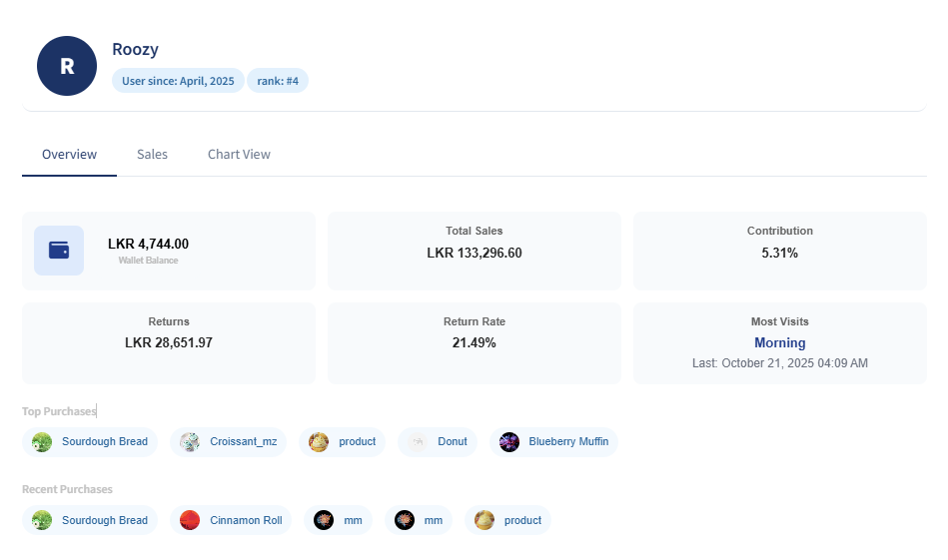This screenshot has height=560, width=948.
Task: Click the Contribution card label
Action: tap(780, 231)
